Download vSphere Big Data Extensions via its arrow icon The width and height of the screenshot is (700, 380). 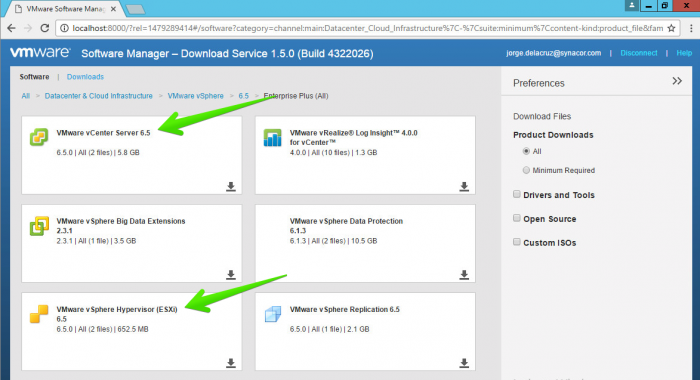pos(230,275)
